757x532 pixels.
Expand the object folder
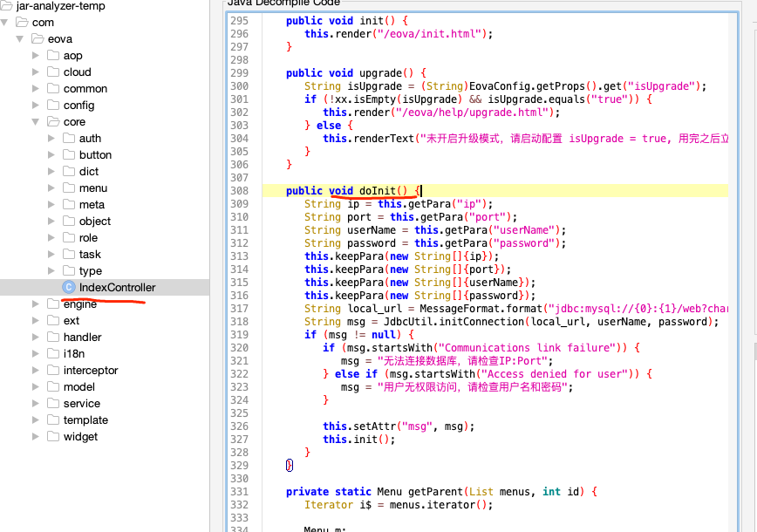(x=51, y=222)
